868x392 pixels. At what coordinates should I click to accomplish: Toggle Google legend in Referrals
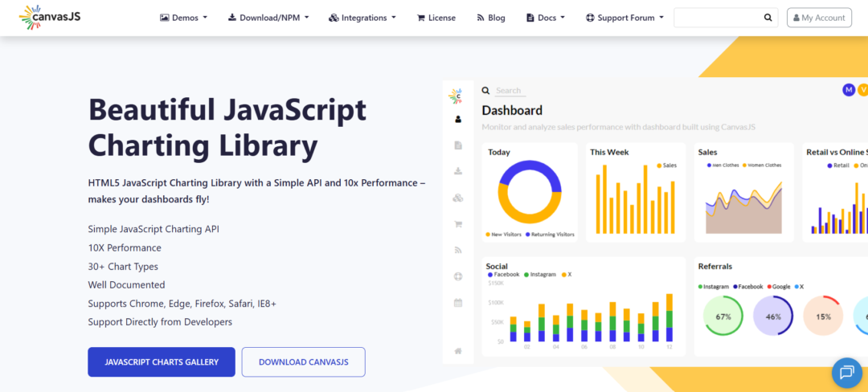click(779, 287)
